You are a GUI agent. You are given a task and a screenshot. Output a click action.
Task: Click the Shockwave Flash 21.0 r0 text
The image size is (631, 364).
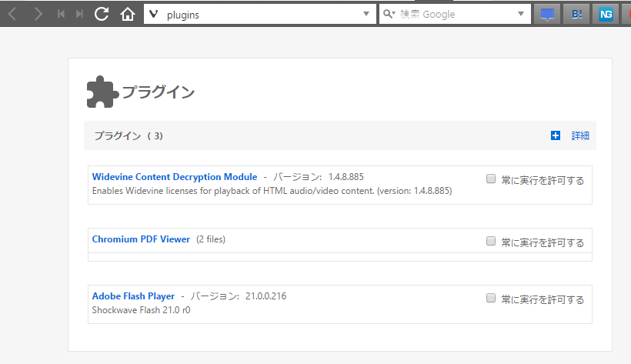(x=142, y=310)
